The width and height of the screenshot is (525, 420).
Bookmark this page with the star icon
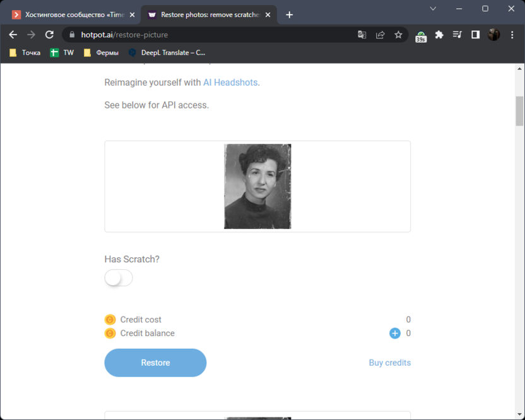click(x=398, y=35)
